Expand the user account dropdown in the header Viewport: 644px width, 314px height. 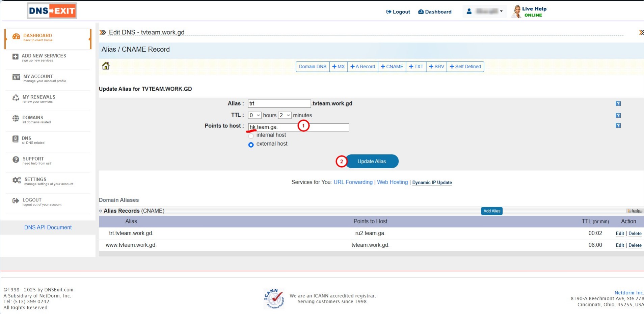485,11
